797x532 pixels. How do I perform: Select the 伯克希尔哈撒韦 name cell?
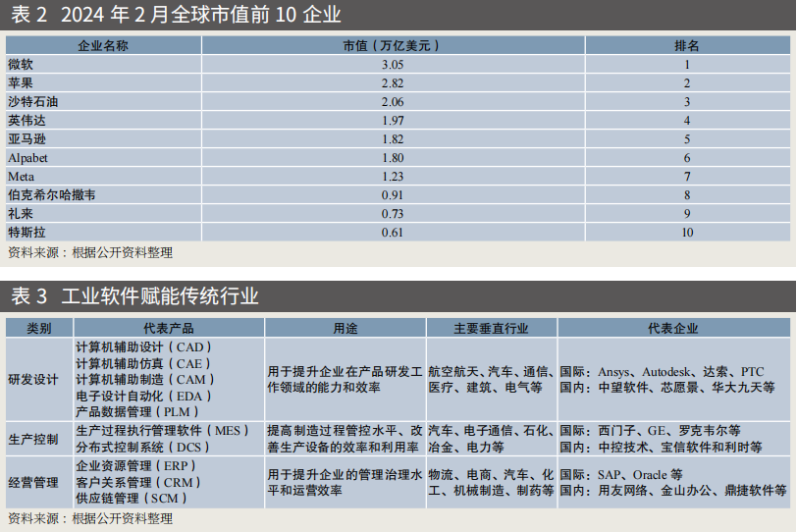pyautogui.click(x=51, y=195)
